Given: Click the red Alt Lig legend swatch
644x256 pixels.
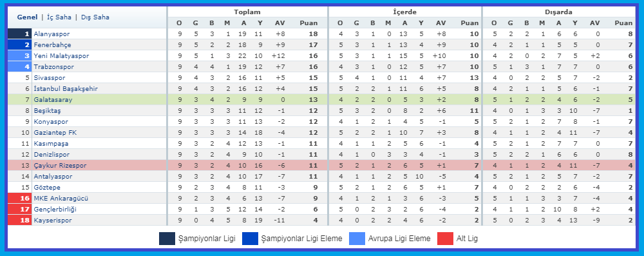Looking at the screenshot, I should pos(445,239).
